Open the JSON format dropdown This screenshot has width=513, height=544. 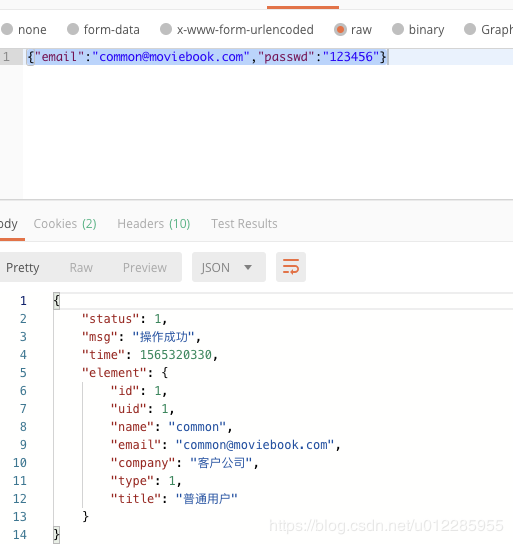pyautogui.click(x=229, y=267)
